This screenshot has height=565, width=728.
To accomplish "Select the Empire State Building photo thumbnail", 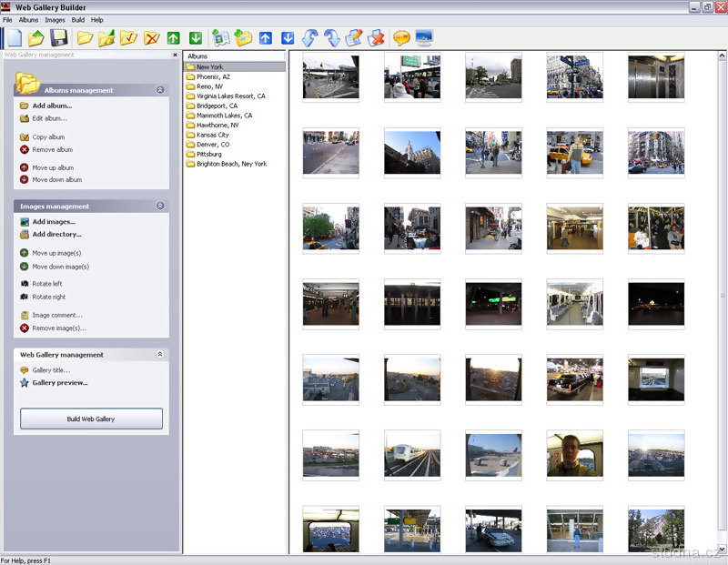I will click(x=412, y=151).
